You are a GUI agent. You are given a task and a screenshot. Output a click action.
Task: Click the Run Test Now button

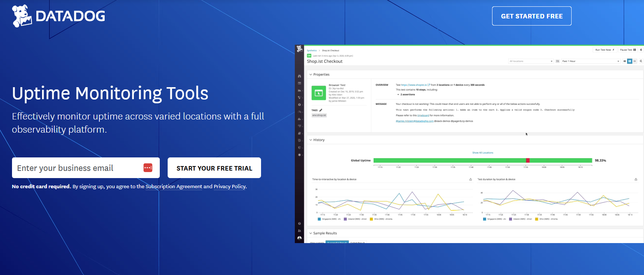(605, 50)
